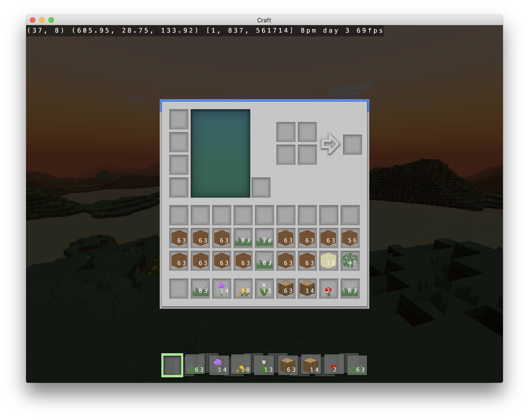This screenshot has width=529, height=420.
Task: Click the wood log stack of 63 in inventory
Action: [x=286, y=288]
